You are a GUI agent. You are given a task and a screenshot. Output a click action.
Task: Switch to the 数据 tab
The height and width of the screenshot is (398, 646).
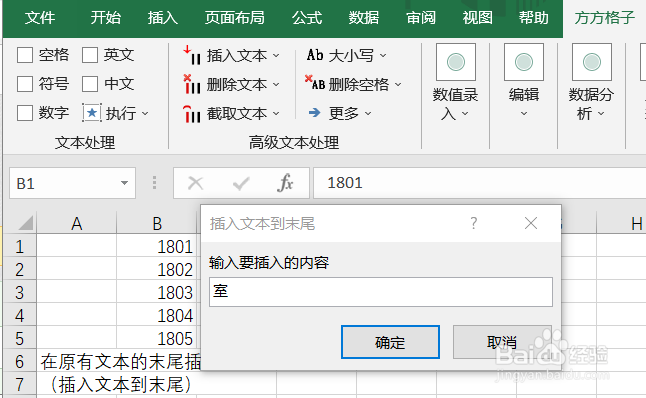(364, 18)
